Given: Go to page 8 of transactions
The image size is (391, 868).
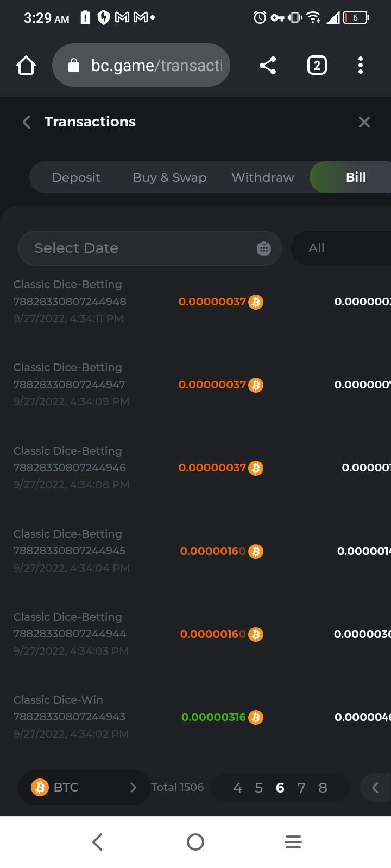Looking at the screenshot, I should tap(323, 788).
